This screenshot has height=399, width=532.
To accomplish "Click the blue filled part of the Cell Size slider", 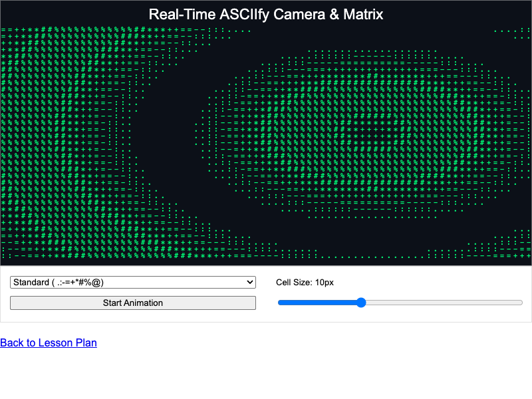I will click(x=318, y=303).
